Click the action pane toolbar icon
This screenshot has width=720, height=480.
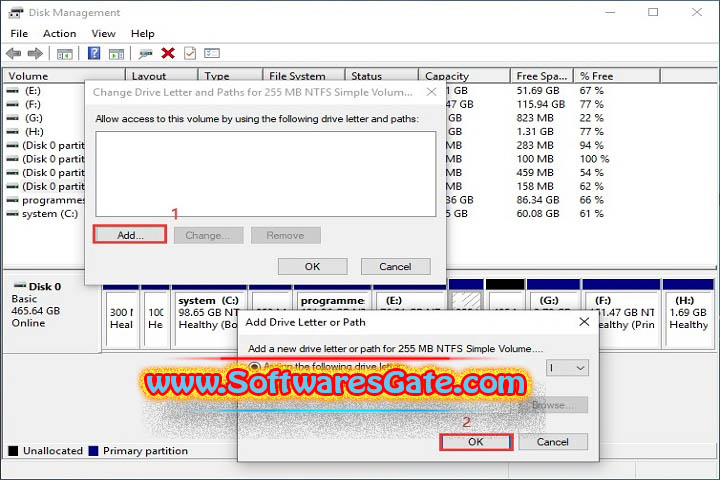(x=116, y=54)
